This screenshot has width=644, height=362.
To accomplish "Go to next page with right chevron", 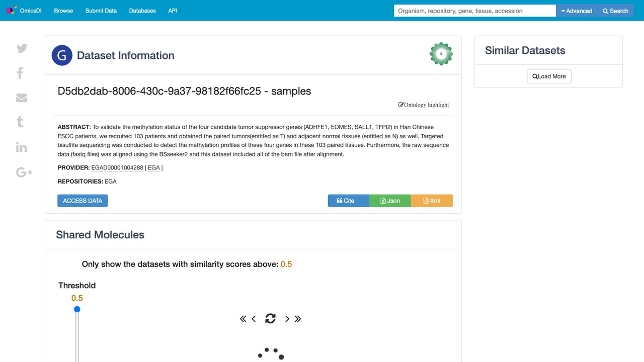I will click(x=287, y=319).
